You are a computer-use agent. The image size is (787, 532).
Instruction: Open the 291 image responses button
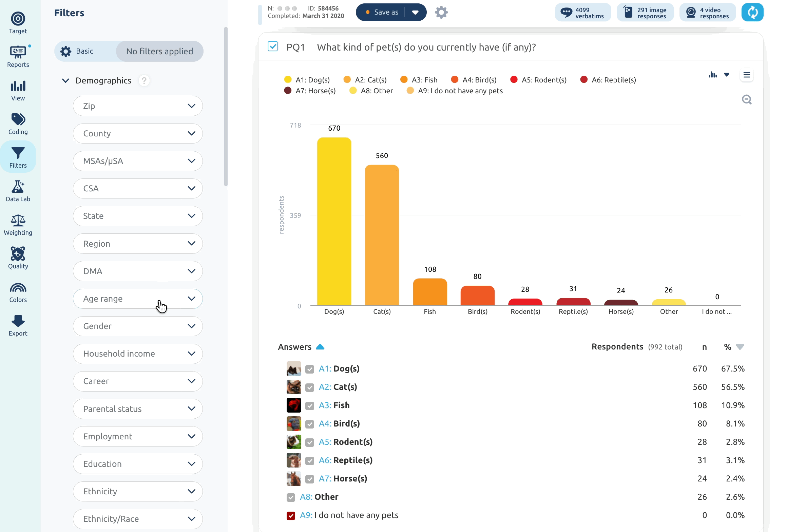pos(645,13)
